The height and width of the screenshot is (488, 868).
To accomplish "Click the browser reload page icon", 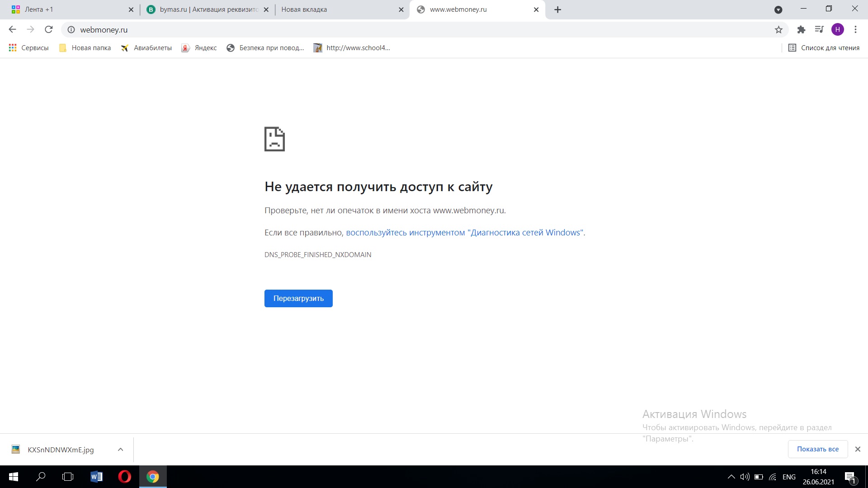I will 49,30.
